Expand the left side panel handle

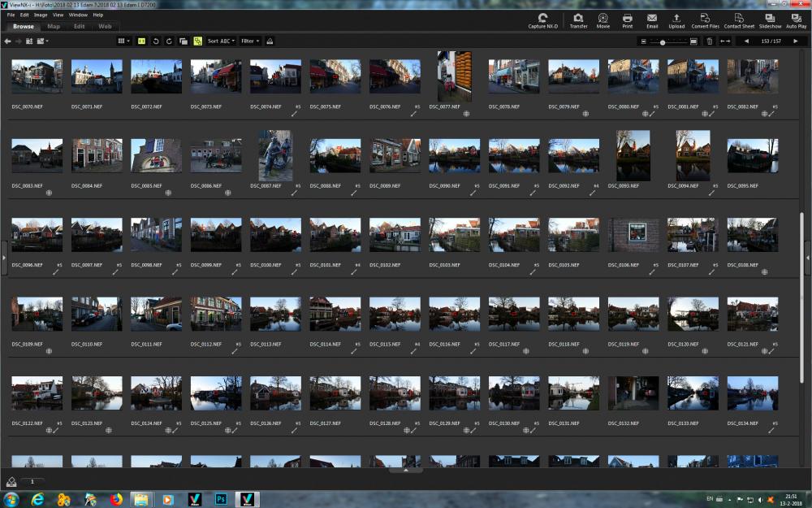click(3, 258)
